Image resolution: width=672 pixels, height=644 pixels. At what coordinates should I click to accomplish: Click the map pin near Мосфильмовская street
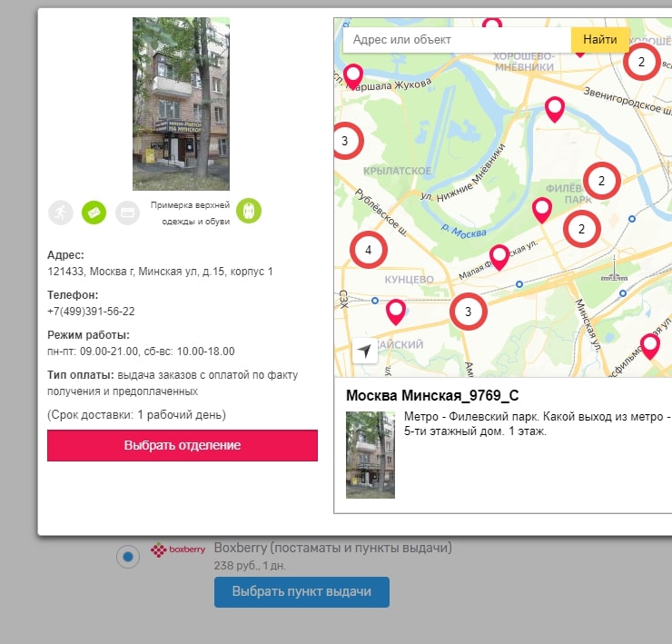(649, 345)
